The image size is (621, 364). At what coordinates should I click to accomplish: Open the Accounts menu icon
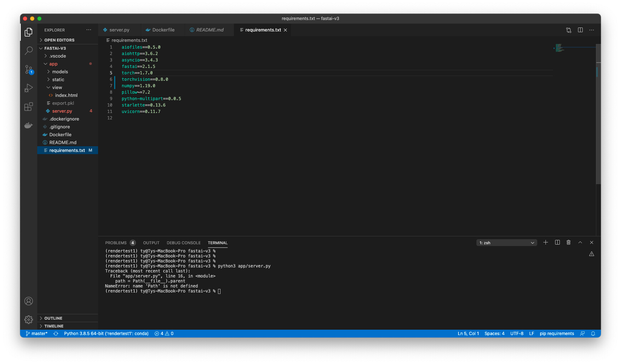coord(29,301)
